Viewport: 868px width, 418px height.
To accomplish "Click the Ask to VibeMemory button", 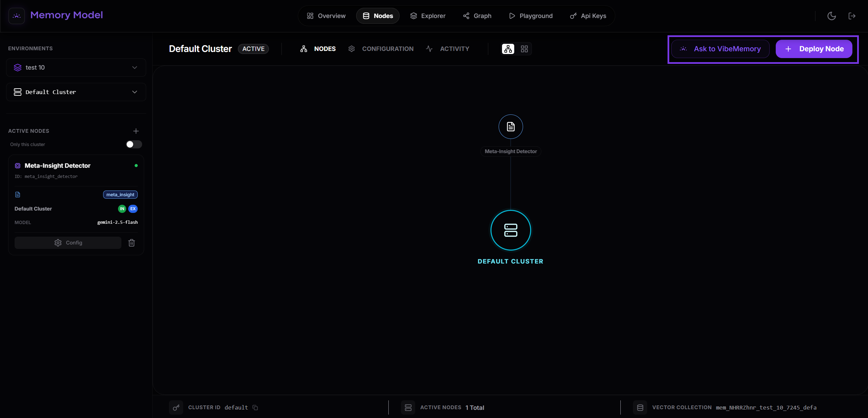I will click(x=720, y=49).
